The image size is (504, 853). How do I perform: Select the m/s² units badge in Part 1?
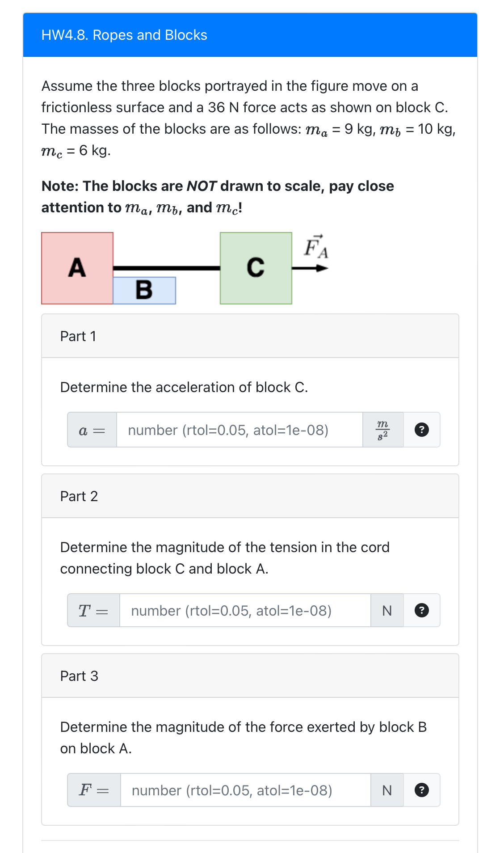[383, 430]
